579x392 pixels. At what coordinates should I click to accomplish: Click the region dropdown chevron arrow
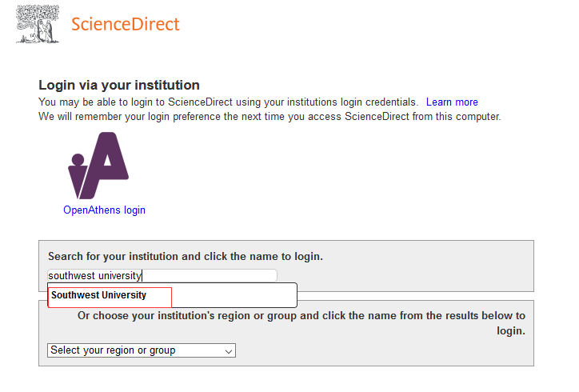pos(229,351)
